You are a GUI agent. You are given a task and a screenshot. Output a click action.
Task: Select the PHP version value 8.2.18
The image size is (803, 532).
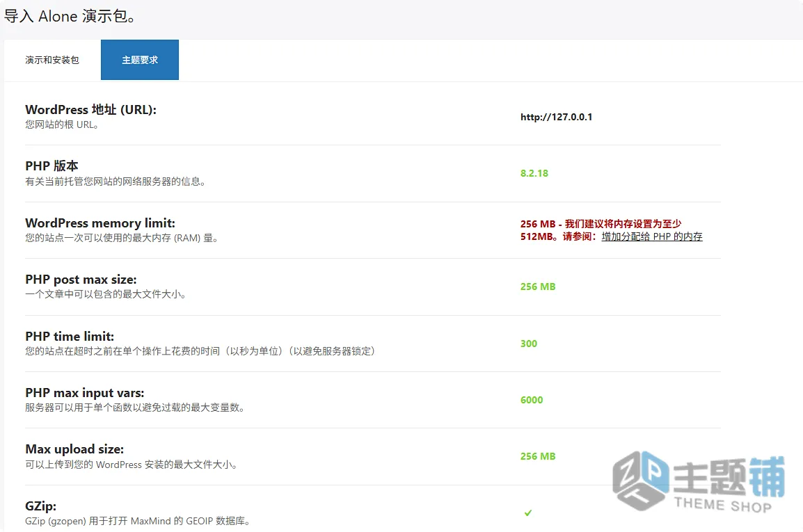pos(534,173)
